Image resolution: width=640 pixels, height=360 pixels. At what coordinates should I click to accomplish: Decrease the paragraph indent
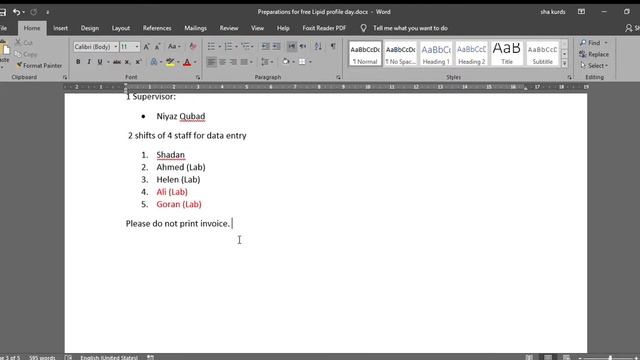[265, 47]
